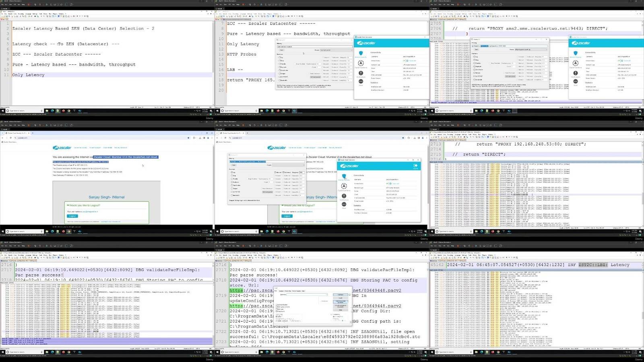The width and height of the screenshot is (644, 362).
Task: Open Settings menu in 'Selection - 2' Notepad++ frame
Action: 35,14
